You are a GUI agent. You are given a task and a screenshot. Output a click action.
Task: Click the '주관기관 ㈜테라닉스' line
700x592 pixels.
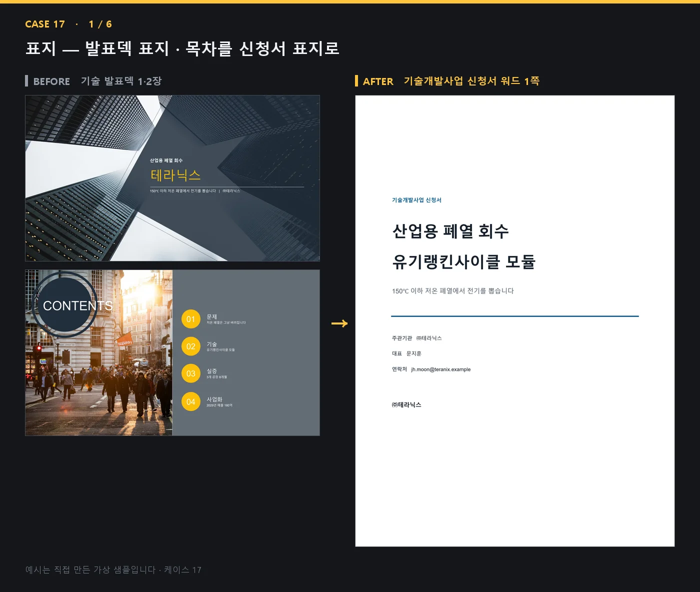coord(416,338)
